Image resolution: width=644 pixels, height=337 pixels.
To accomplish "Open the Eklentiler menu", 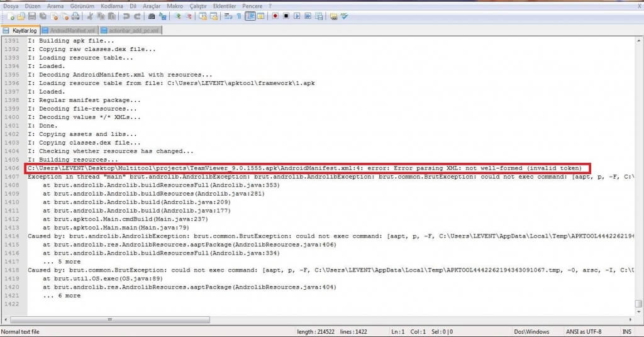I will pos(225,6).
